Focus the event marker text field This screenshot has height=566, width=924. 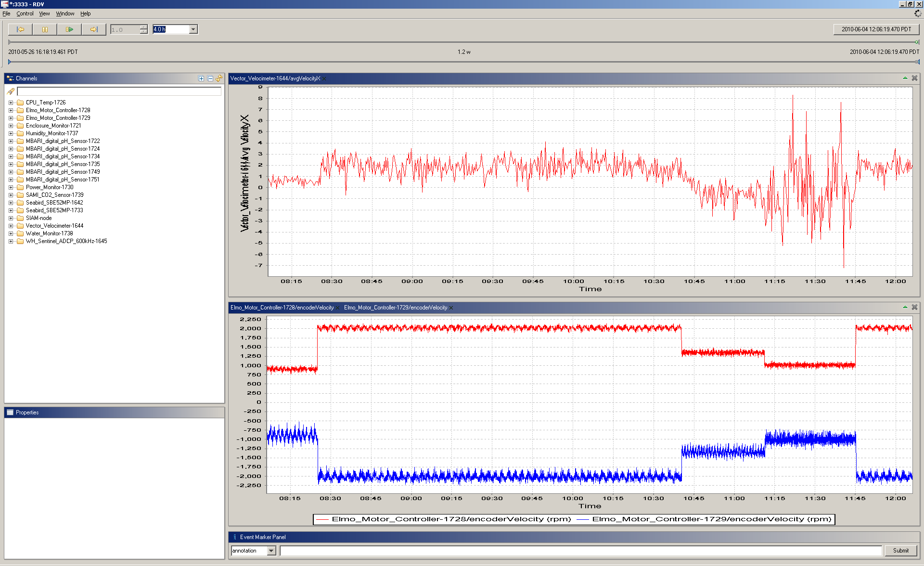point(580,551)
